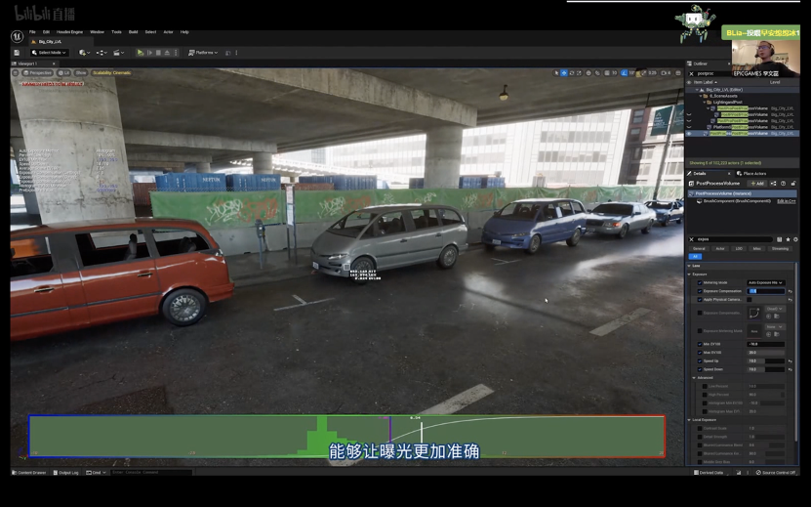Select the Streaming filter tab in Details
Viewport: 812px width, 508px height.
[780, 249]
